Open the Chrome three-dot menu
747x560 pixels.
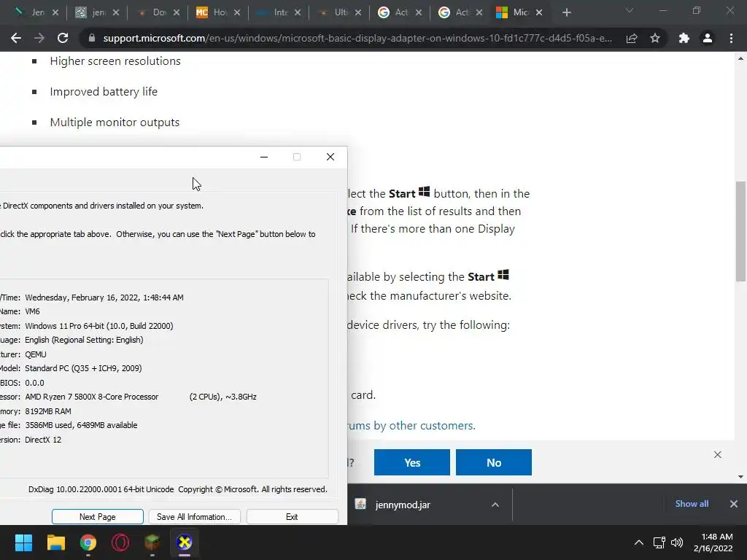731,38
